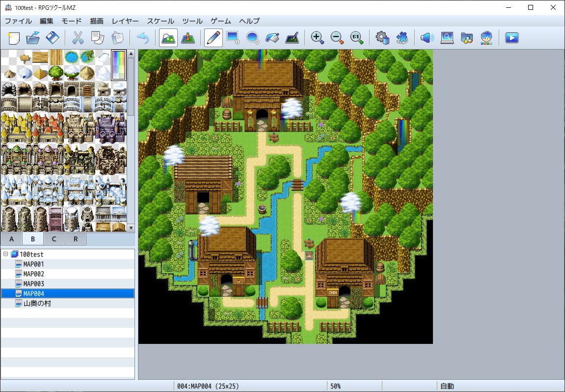Open the Database gear icon
This screenshot has width=565, height=392.
[382, 38]
